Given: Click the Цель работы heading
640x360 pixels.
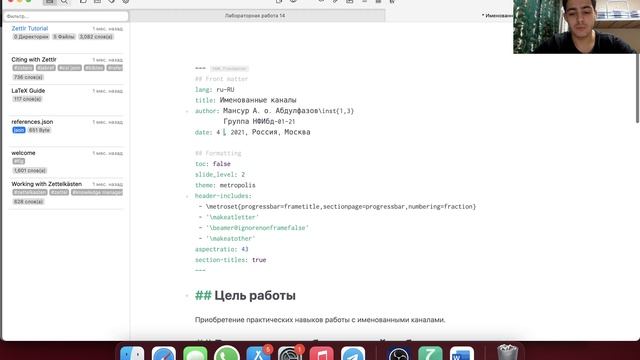Looking at the screenshot, I should [x=245, y=296].
